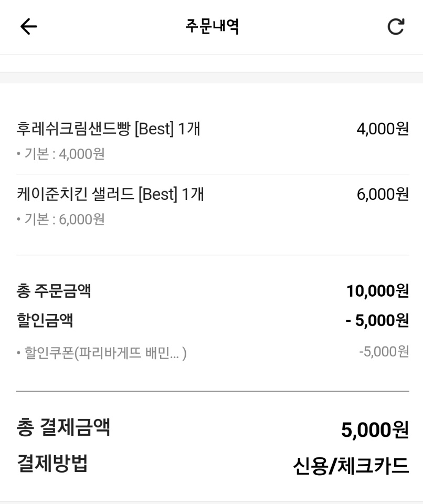
Task: Tap the back arrow icon
Action: point(28,27)
